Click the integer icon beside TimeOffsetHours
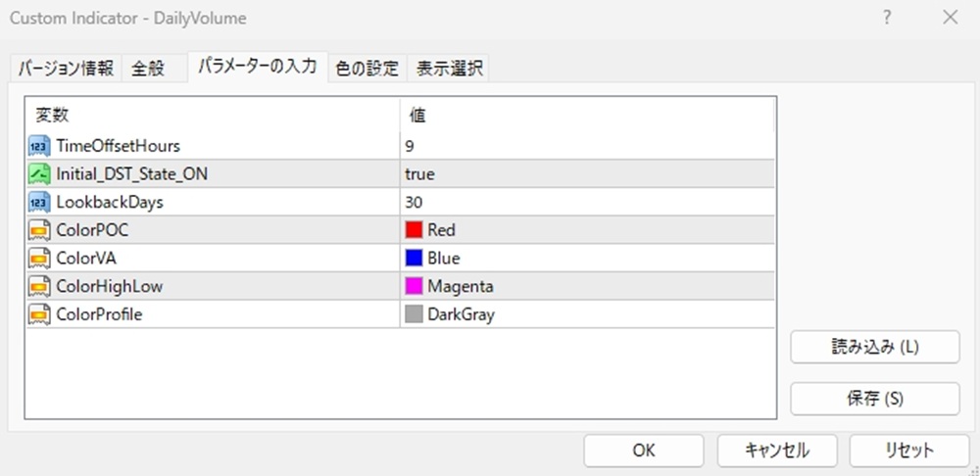The height and width of the screenshot is (476, 980). pyautogui.click(x=39, y=146)
